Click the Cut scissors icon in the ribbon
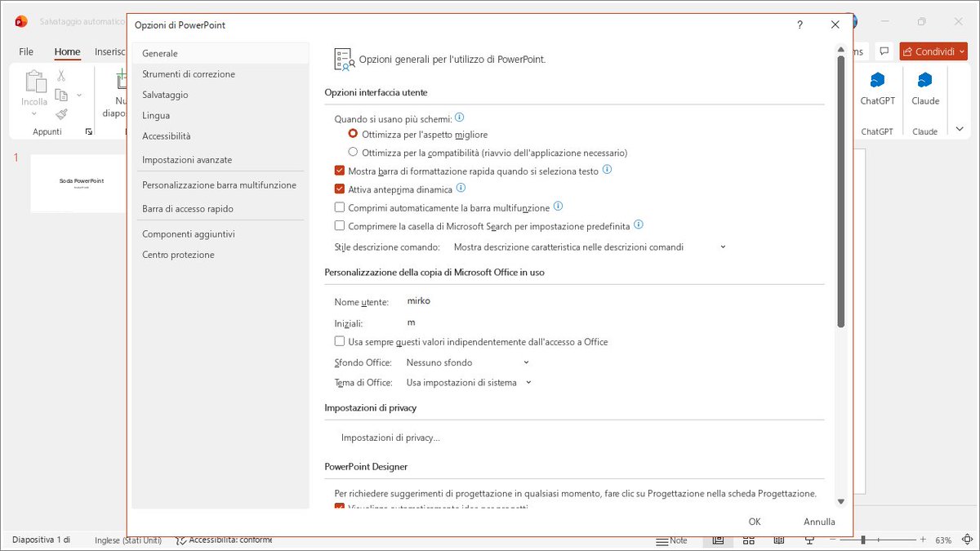Viewport: 980px width, 551px height. pos(61,76)
